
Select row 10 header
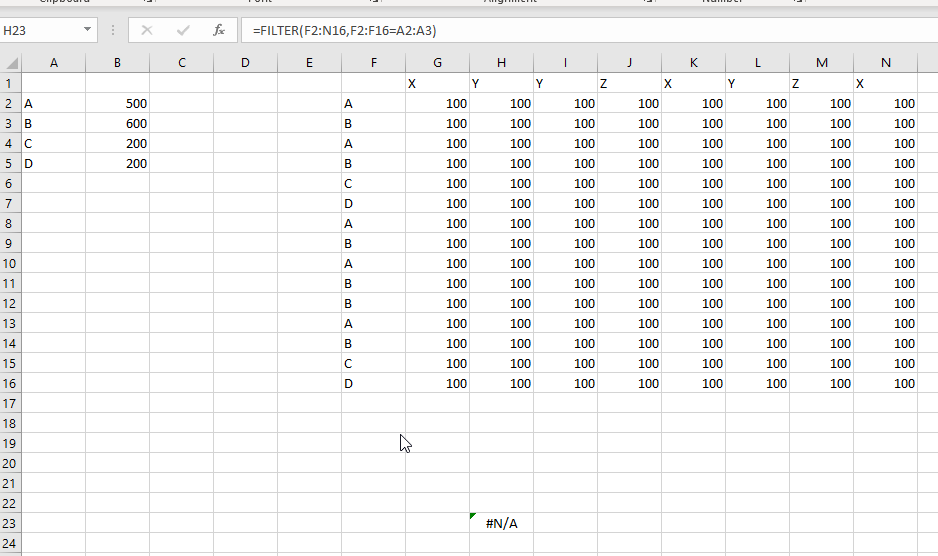[x=10, y=263]
